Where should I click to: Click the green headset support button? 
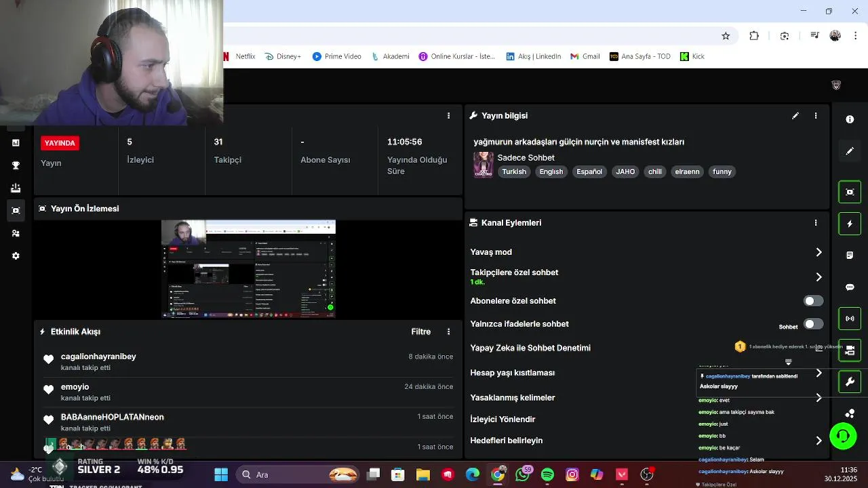coord(843,436)
